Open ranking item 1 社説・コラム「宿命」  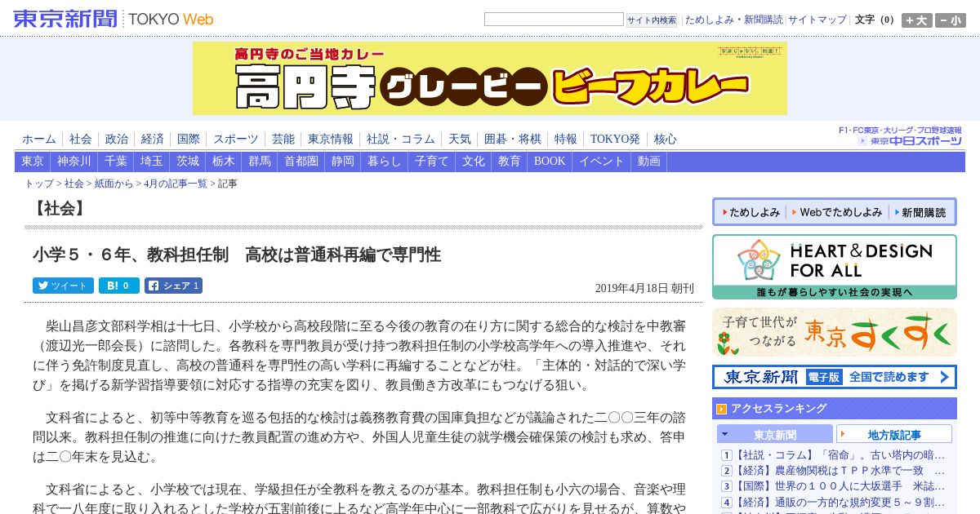840,455
